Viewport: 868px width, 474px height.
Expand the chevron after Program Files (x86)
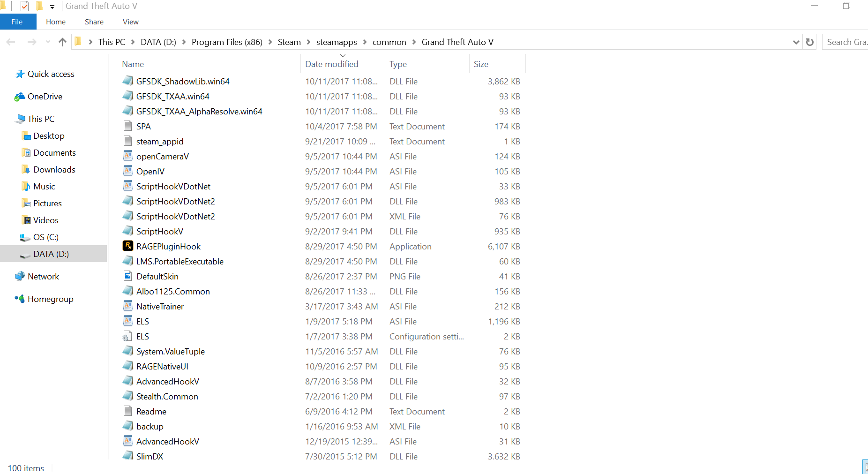point(270,42)
